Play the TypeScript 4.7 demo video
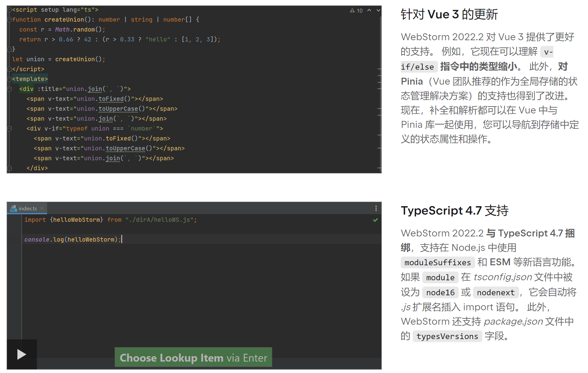 pos(22,354)
